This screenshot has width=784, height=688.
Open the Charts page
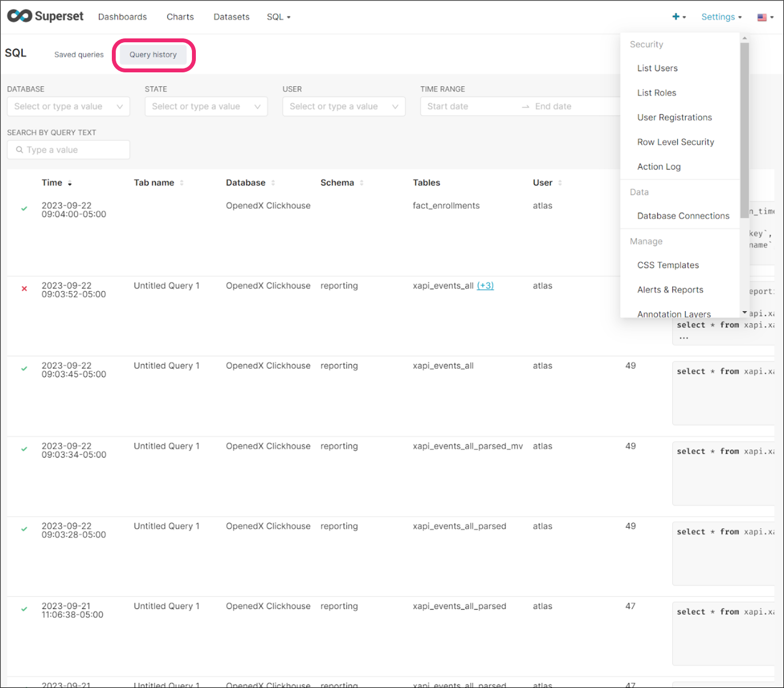(x=180, y=17)
